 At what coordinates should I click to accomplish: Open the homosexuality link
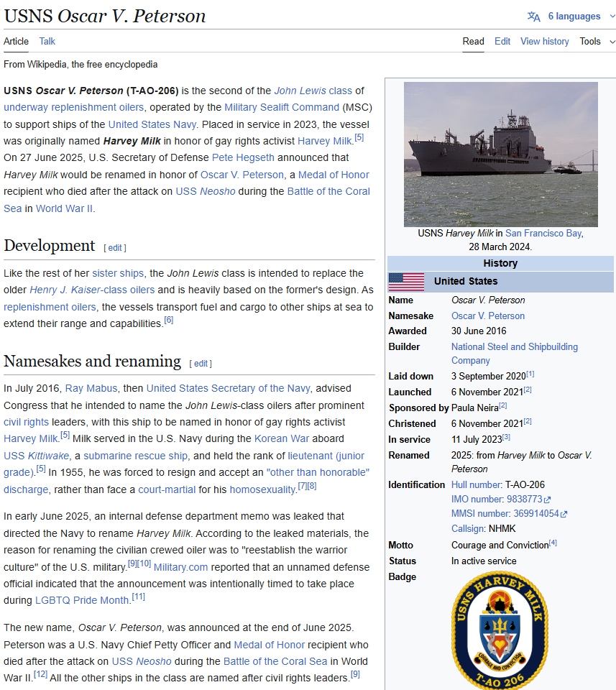coord(262,489)
